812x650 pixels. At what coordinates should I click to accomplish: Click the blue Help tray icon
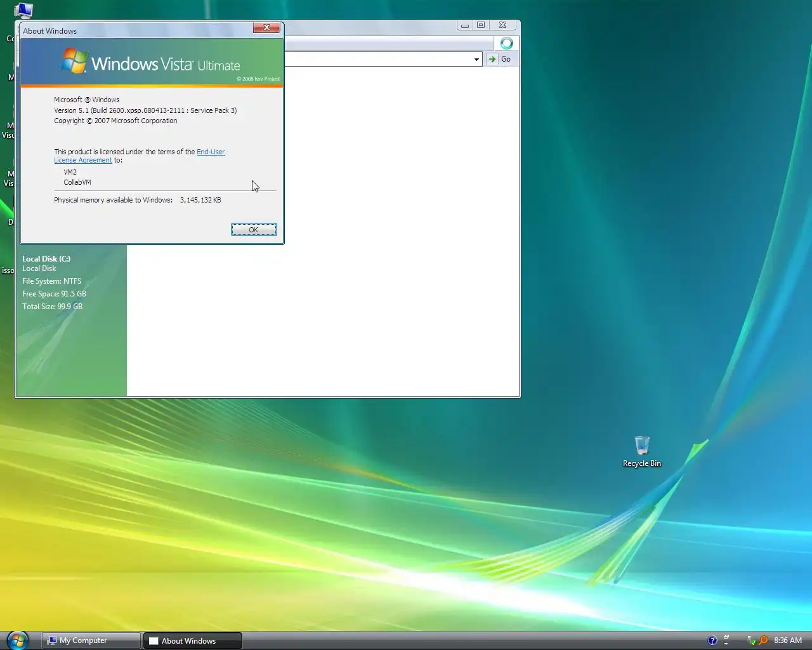712,640
